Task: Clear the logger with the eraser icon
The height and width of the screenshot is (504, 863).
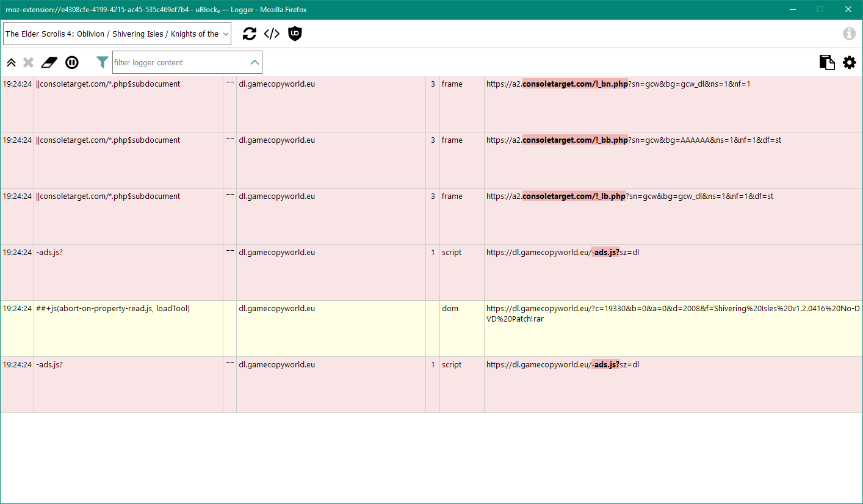Action: [49, 62]
